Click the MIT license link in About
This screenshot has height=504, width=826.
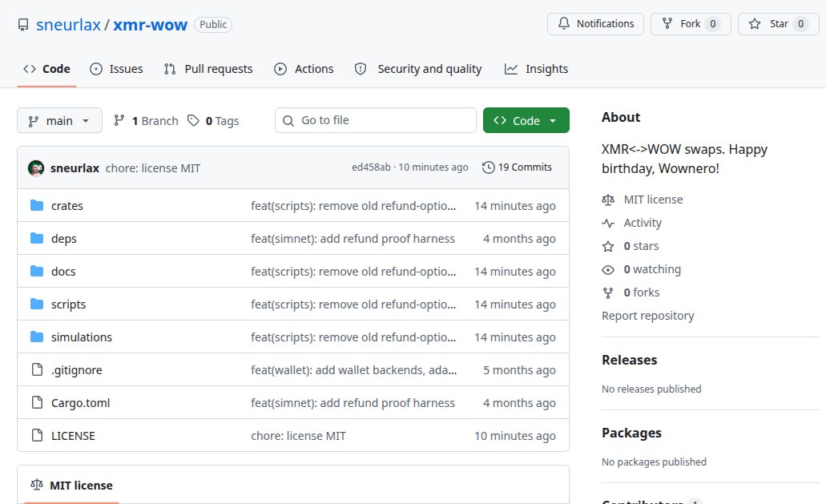click(653, 200)
